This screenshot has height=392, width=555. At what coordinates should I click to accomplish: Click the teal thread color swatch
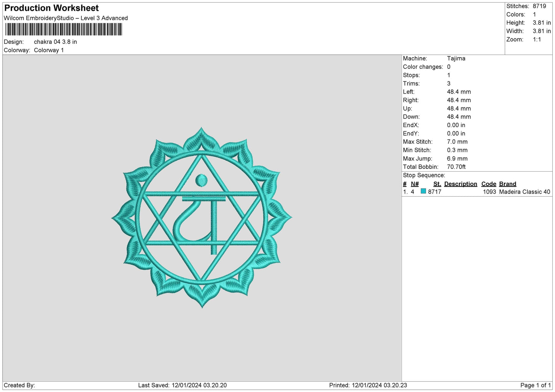(x=423, y=191)
